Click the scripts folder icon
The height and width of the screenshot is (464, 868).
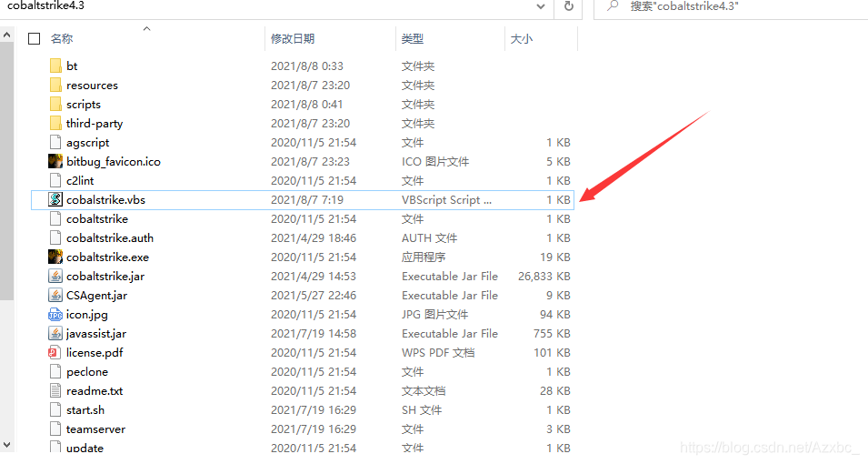[x=55, y=105]
